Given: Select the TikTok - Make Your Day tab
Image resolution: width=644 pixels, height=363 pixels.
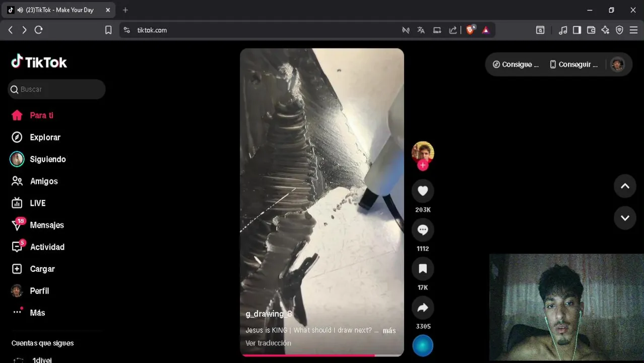Looking at the screenshot, I should coord(59,10).
